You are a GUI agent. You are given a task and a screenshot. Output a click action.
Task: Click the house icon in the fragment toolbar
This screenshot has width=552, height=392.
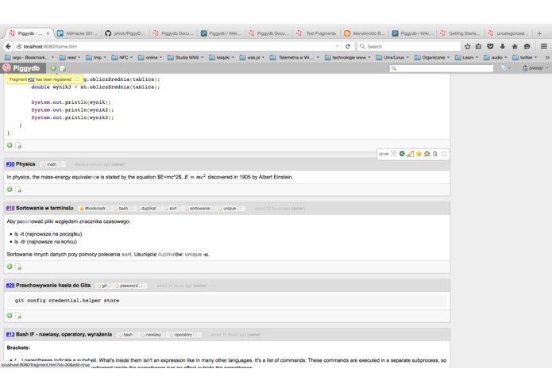[x=427, y=154]
